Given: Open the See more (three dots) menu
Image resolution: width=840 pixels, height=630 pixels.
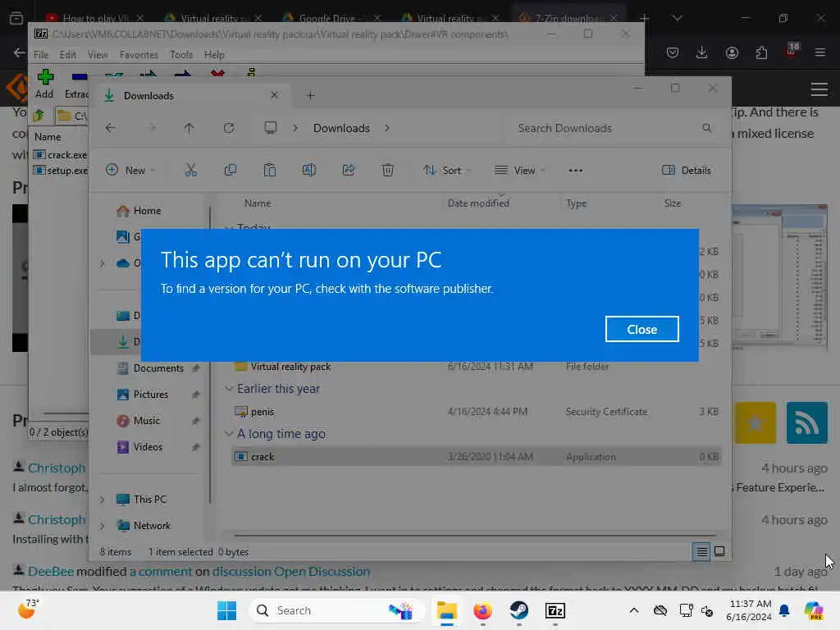Looking at the screenshot, I should 575,171.
